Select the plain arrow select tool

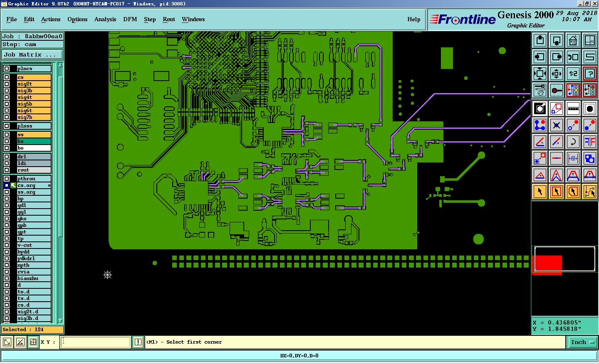(x=540, y=192)
